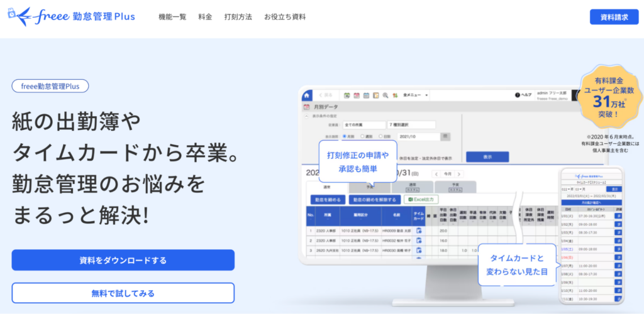Screen dimensions: 644x314
Task: Open 機能一覧 in the navigation menu
Action: 172,17
